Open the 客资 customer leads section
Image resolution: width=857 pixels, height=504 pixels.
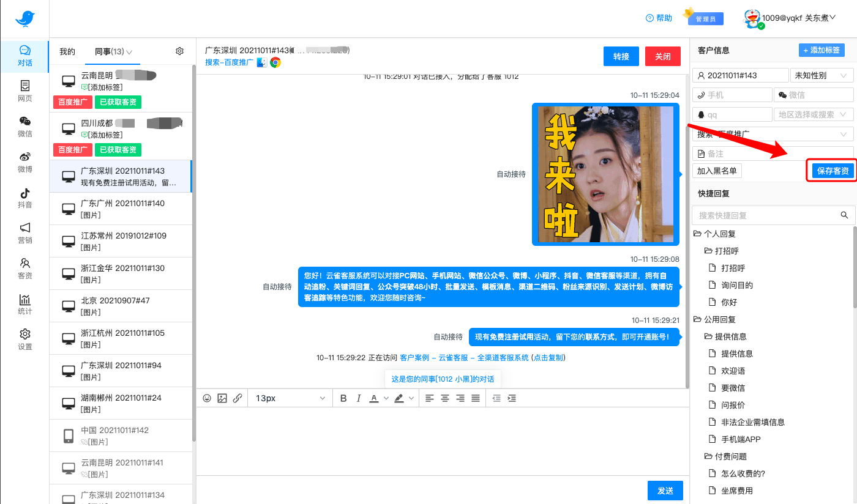click(24, 269)
